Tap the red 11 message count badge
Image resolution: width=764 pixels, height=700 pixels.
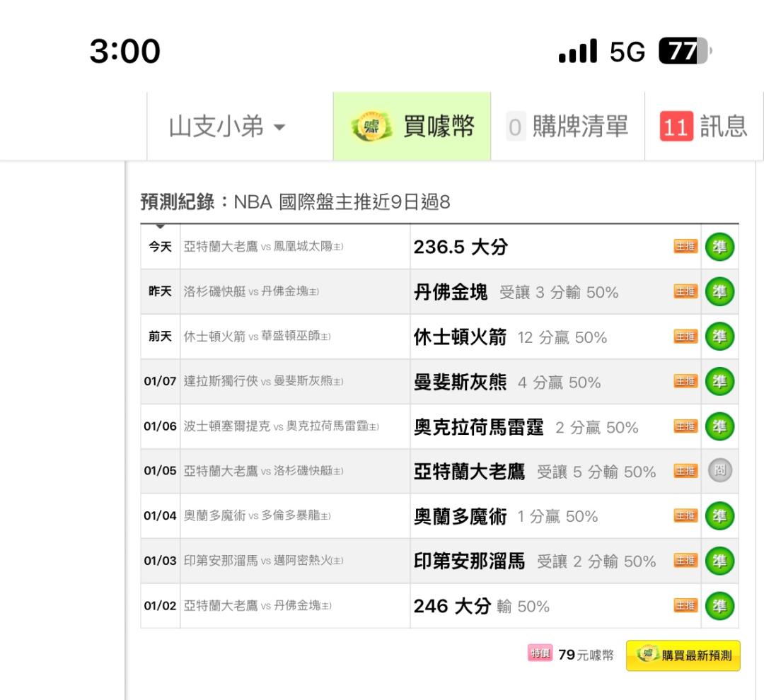676,127
